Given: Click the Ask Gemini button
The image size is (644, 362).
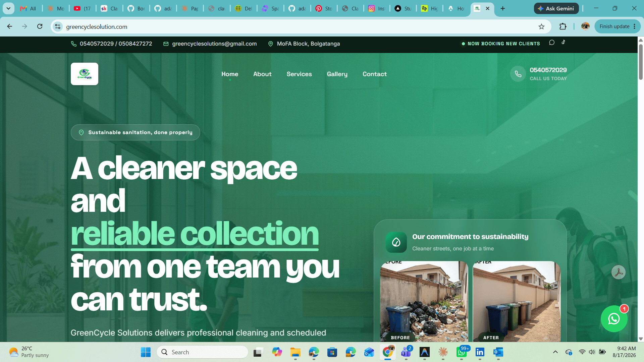Looking at the screenshot, I should [x=556, y=8].
